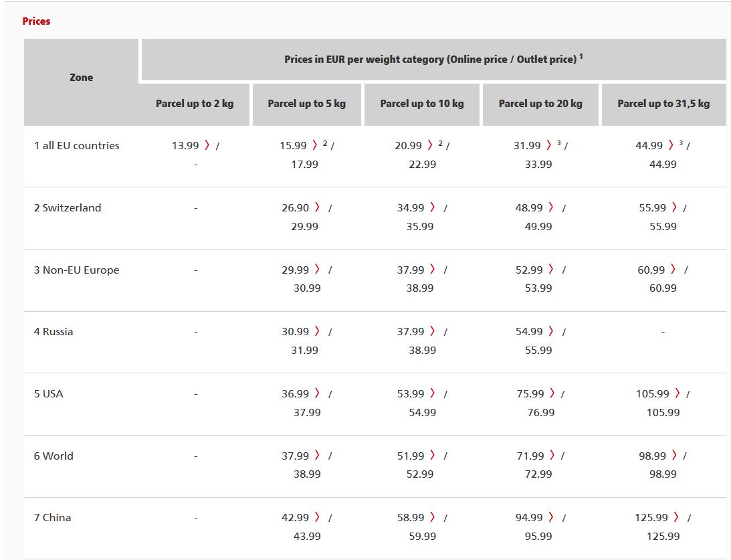
Task: Click the 54.99 outlet price for USA
Action: click(423, 412)
